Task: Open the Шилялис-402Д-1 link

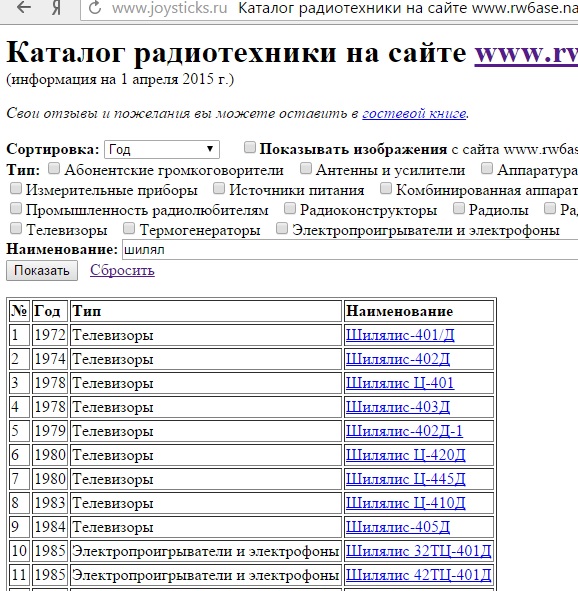Action: click(404, 431)
